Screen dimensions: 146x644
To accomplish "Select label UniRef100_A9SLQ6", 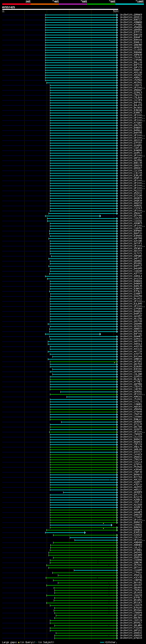I will (131, 72).
